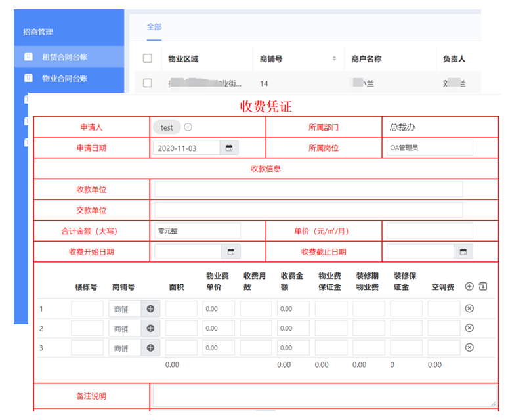The width and height of the screenshot is (508, 420).
Task: Click the 单价 (元/㎡/月) input field
Action: 430,231
